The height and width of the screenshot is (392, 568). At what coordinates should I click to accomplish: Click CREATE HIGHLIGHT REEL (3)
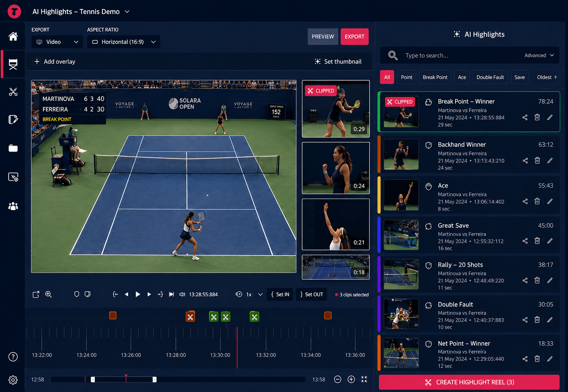point(469,382)
